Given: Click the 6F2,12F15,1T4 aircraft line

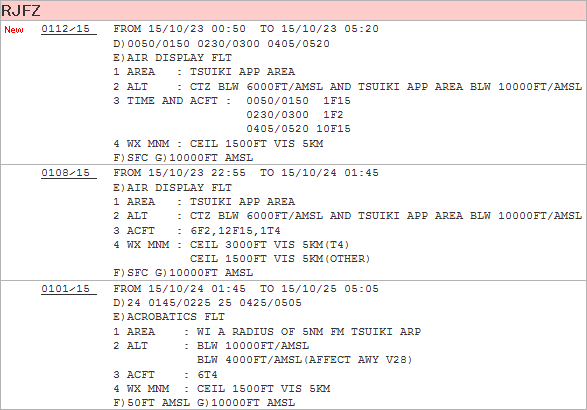Looking at the screenshot, I should 235,231.
